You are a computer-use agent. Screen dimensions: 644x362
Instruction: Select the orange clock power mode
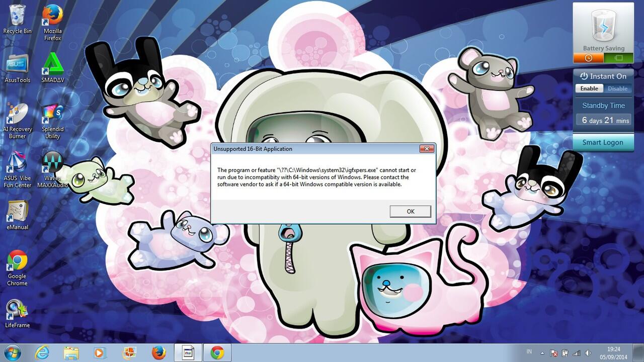[x=589, y=58]
